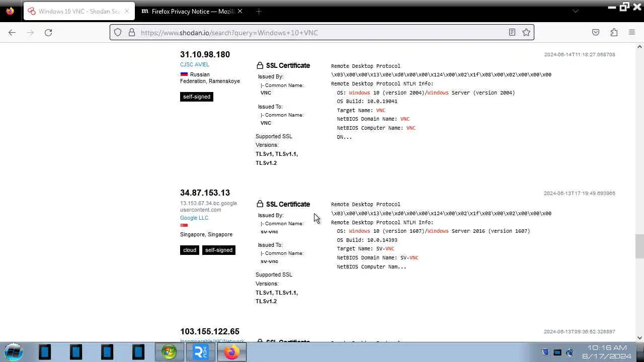
Task: Click the address bar URL field
Action: (322, 32)
